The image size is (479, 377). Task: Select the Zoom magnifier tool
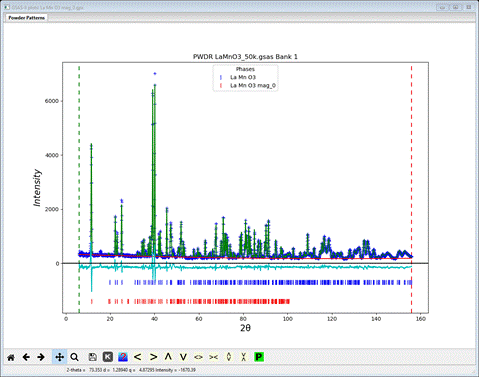[74, 357]
